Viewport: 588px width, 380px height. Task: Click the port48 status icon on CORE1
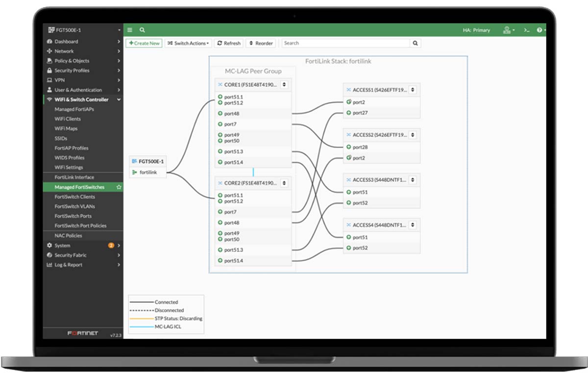pos(220,113)
